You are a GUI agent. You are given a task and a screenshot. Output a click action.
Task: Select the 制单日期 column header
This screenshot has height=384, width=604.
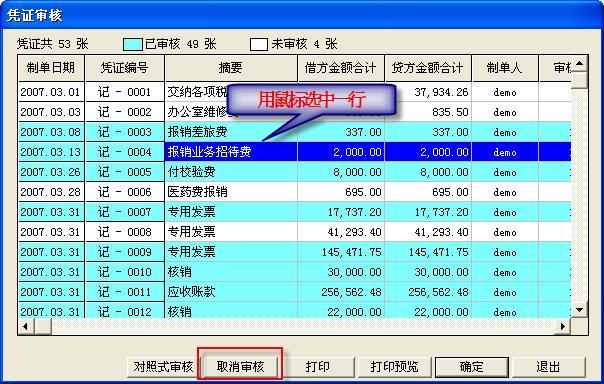pos(51,68)
